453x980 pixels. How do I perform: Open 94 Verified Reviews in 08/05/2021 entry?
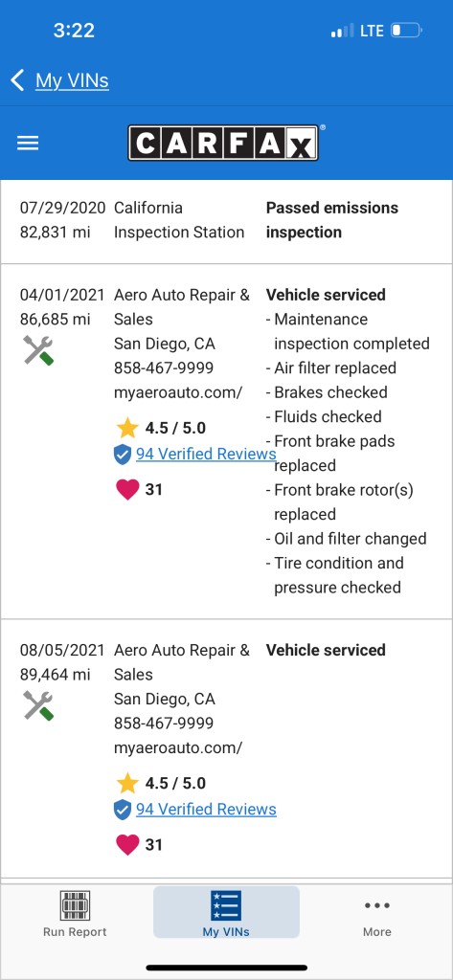(x=206, y=809)
